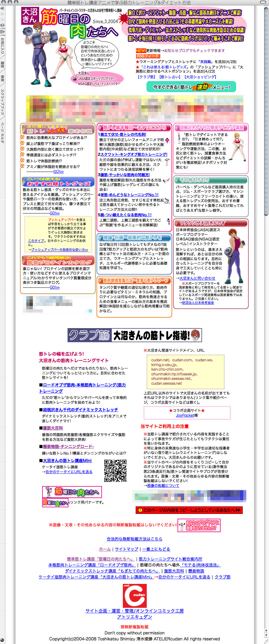Viewport: 269px width, 644px height.
Task: Click the bullet icon beside 筋肉に効果絶大なプロテインがある!?
Action: coord(22,137)
